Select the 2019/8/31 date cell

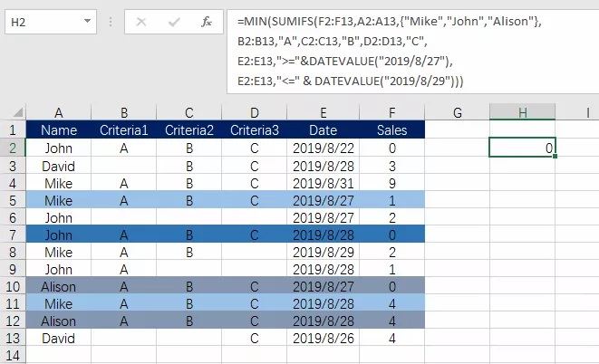[324, 182]
